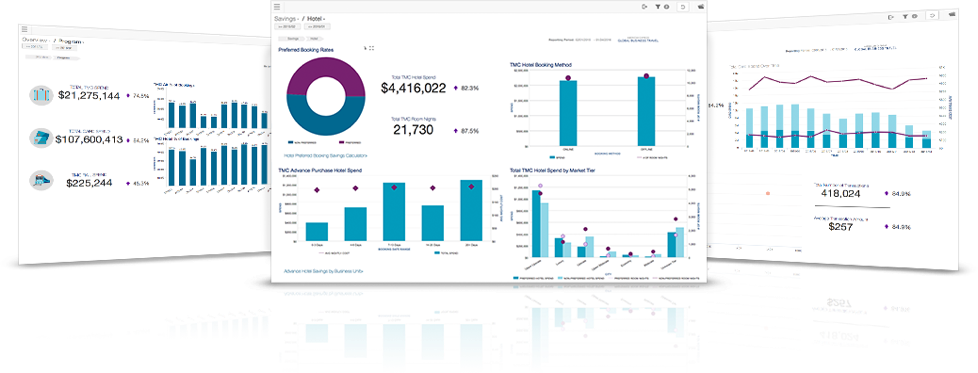Open the hamburger menu on Hotel dashboard
This screenshot has width=978, height=373.
point(277,7)
